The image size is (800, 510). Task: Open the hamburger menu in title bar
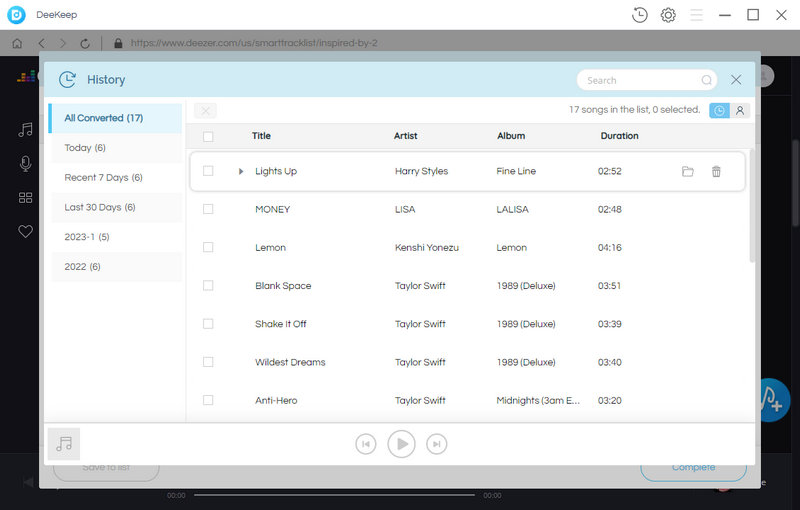[696, 15]
